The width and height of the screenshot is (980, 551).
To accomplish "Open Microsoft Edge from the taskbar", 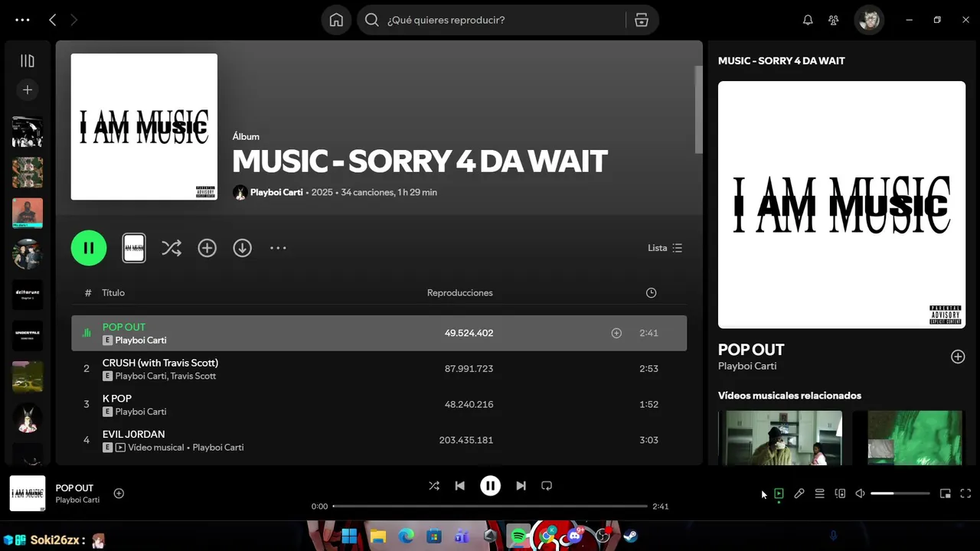I will (406, 536).
